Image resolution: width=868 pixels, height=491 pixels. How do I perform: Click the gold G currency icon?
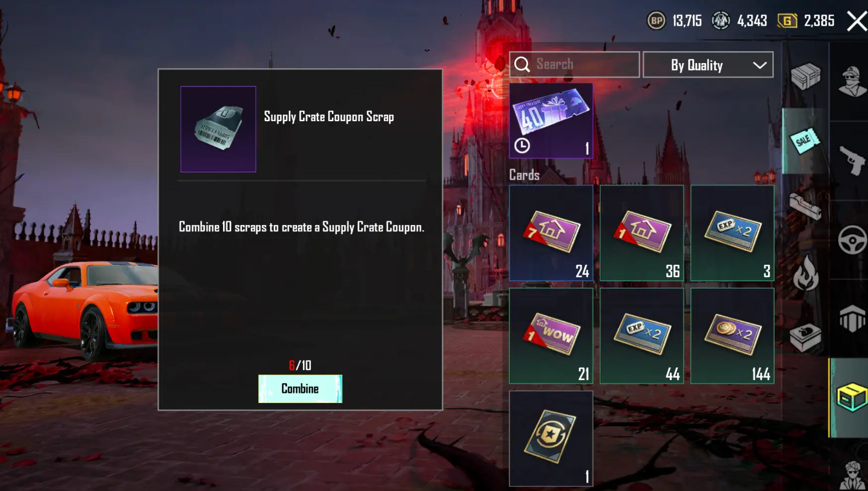(x=787, y=21)
